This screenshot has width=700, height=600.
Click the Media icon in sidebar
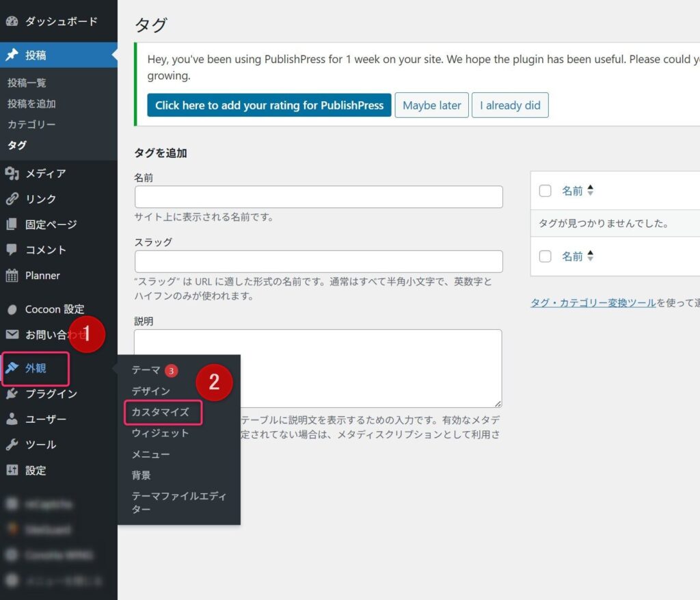tap(12, 174)
